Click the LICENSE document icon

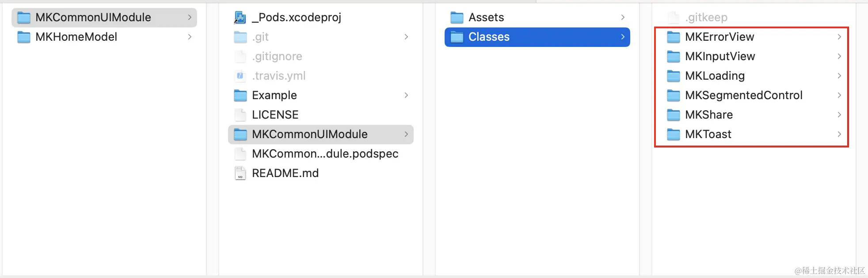tap(240, 115)
